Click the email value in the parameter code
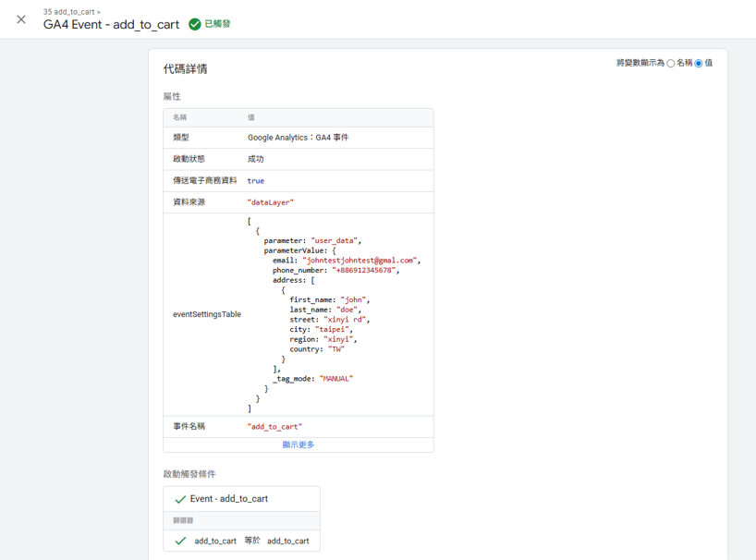 click(x=359, y=261)
